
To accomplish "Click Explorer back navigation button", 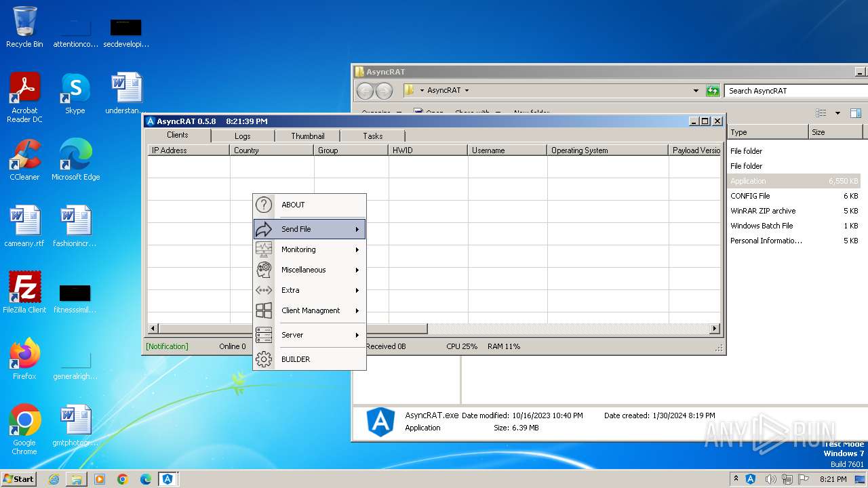I will [365, 91].
